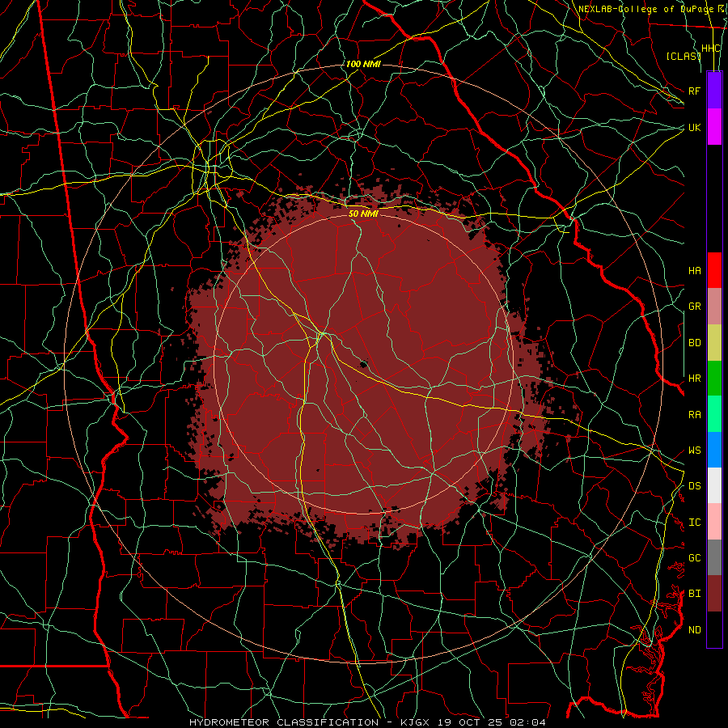The image size is (728, 728).
Task: Click the DS legend label
Action: point(695,486)
